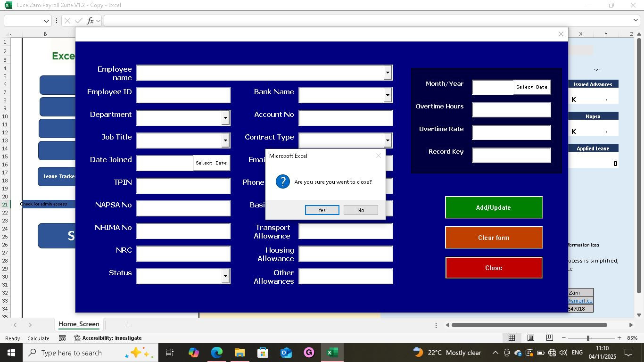Expand the Employee name dropdown
This screenshot has height=362, width=644.
point(388,73)
